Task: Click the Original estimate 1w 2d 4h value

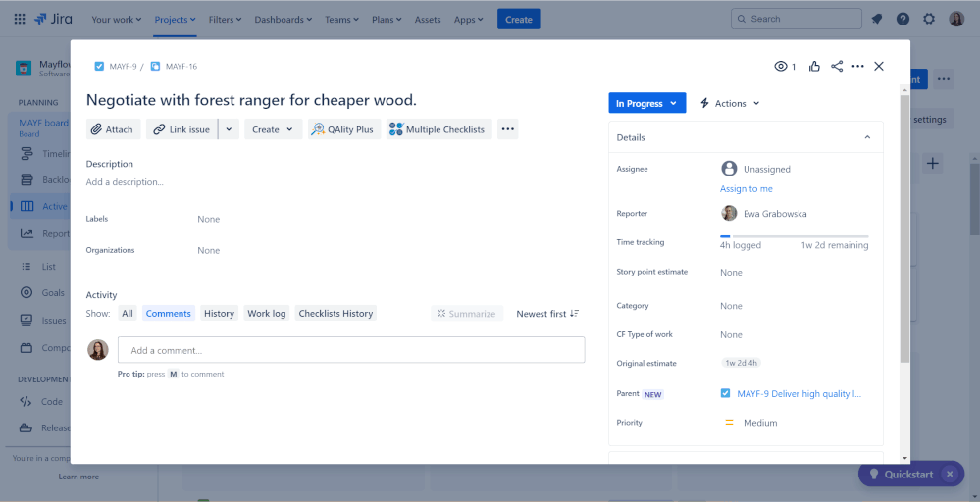Action: coord(741,363)
